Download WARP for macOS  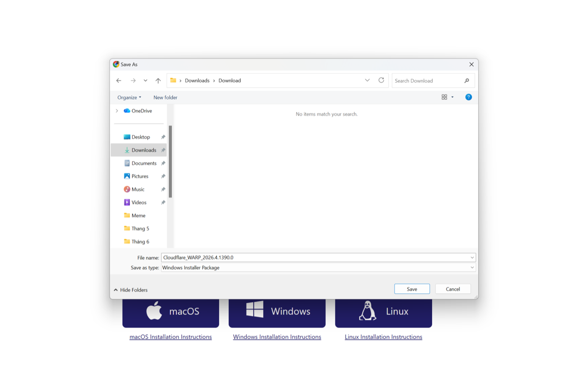coord(171,312)
